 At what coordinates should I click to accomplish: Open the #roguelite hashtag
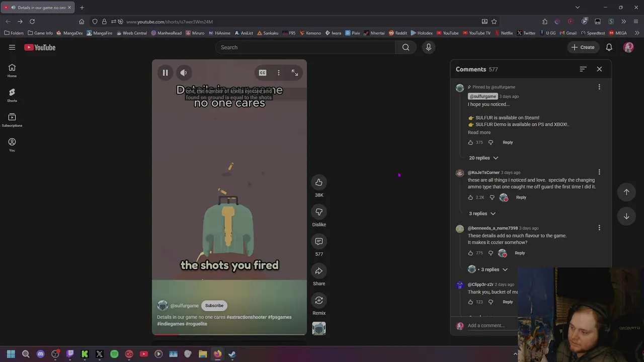pyautogui.click(x=196, y=324)
